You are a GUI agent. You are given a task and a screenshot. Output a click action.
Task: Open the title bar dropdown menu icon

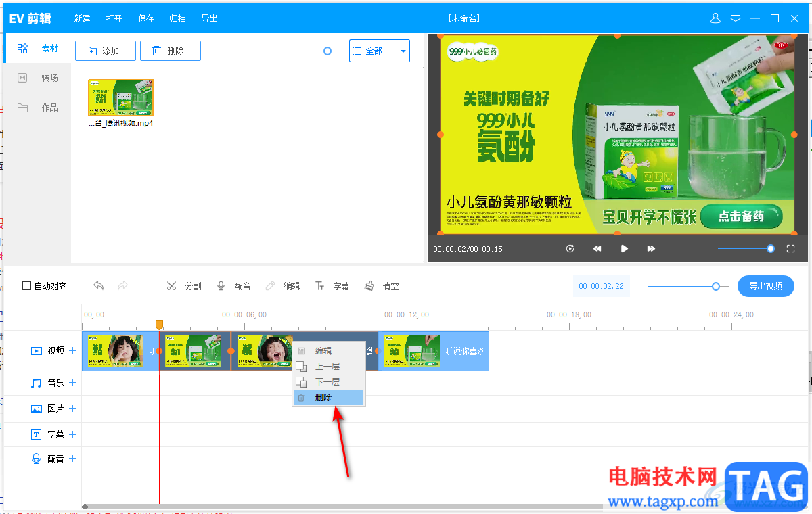[x=736, y=18]
